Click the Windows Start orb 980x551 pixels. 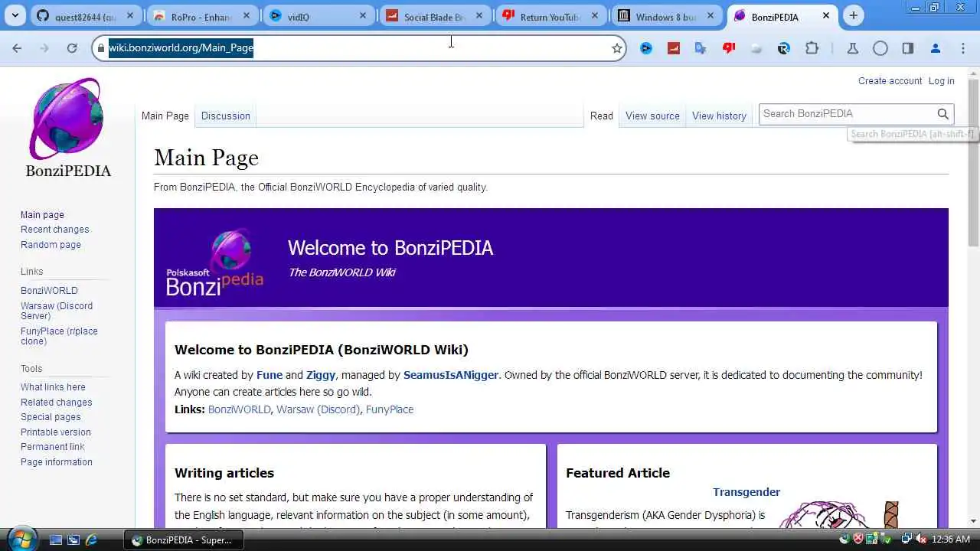[x=21, y=539]
